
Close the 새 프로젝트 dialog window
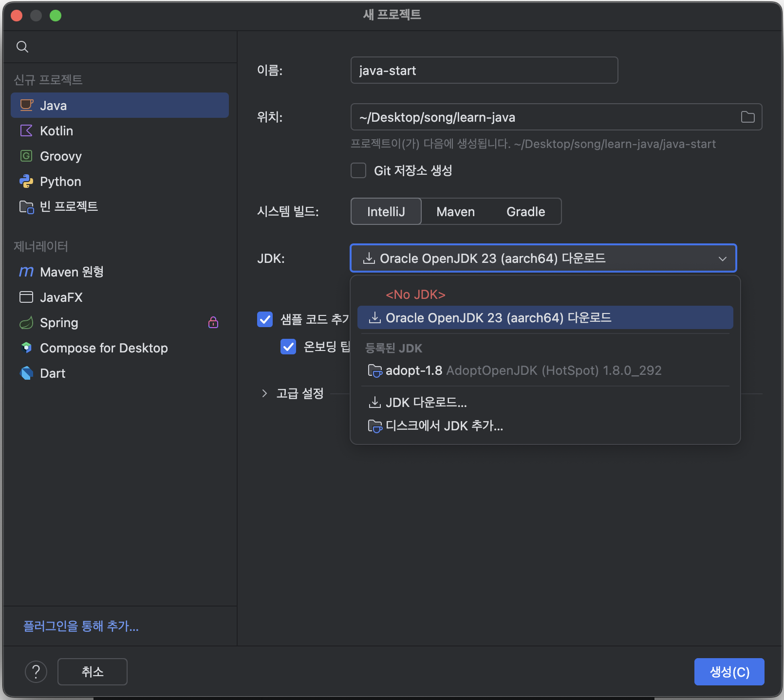pyautogui.click(x=17, y=16)
